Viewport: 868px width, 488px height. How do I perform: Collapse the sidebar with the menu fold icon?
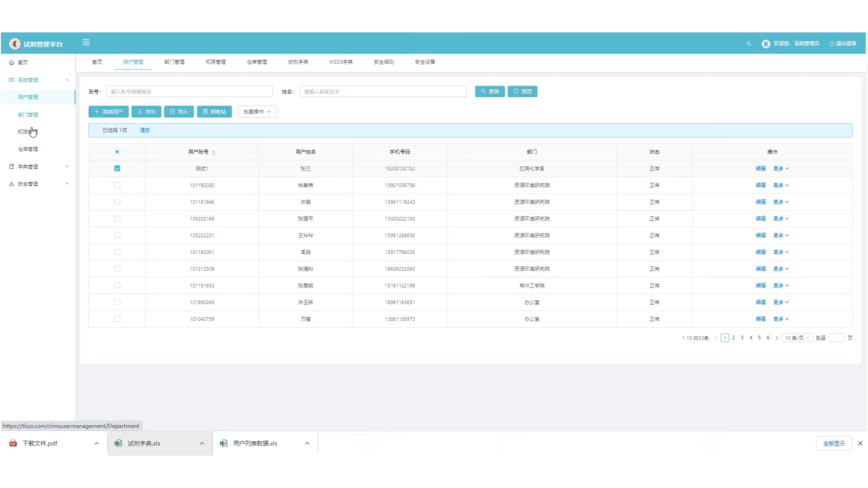point(86,43)
